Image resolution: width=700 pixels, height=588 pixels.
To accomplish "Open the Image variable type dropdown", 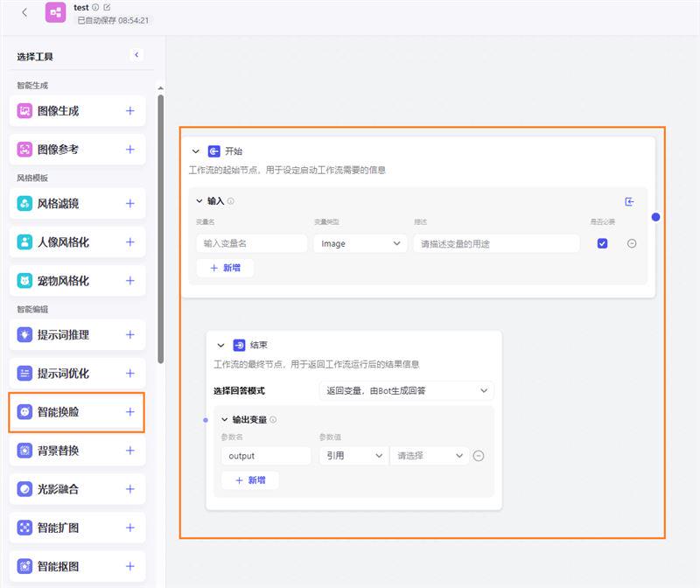I will click(360, 244).
